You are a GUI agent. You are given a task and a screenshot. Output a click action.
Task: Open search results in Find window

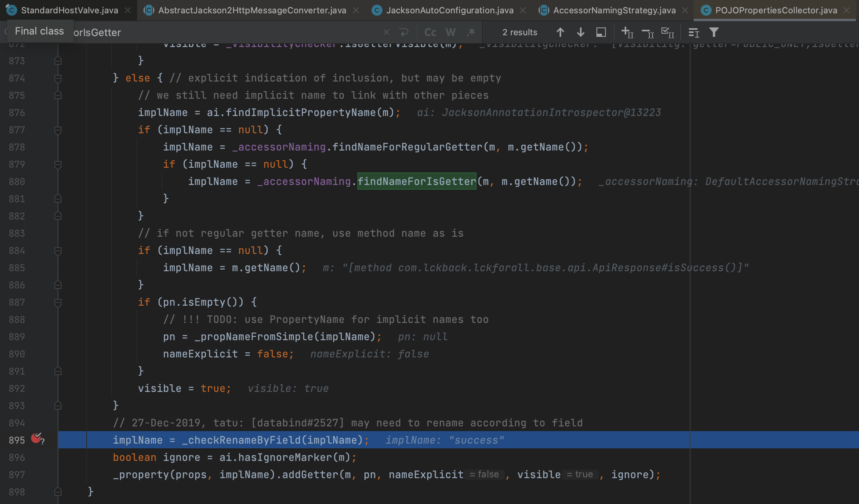(601, 32)
